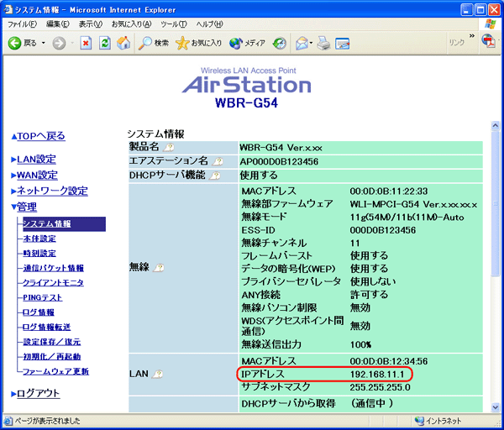Open the 編集(E) menu
Image resolution: width=504 pixels, height=430 pixels.
pyautogui.click(x=58, y=24)
